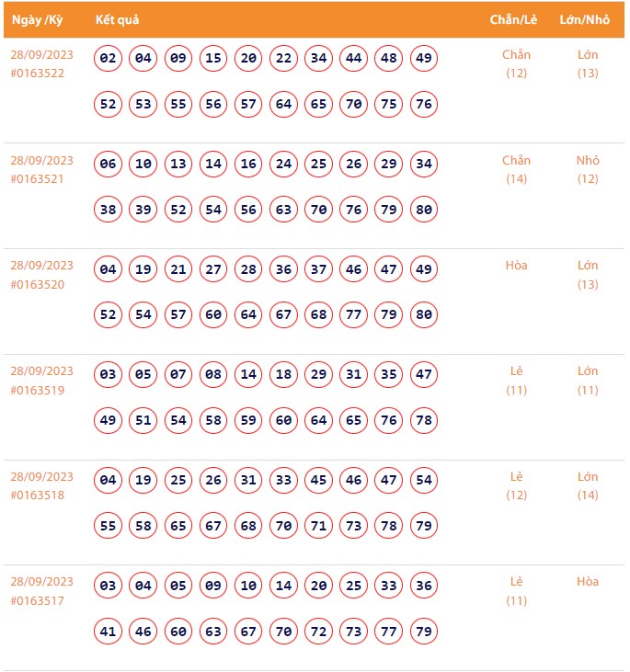Click "Lẻ (12)" result for draw #0163518
The image size is (630, 672).
516,485
